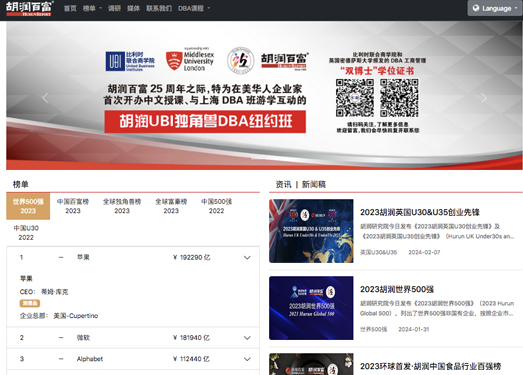Expand the rank 3 Alphabet row chevron
This screenshot has height=375, width=523.
point(247,359)
